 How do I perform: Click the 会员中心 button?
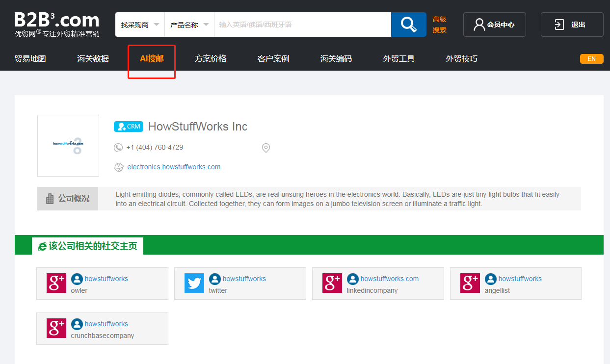coord(495,25)
